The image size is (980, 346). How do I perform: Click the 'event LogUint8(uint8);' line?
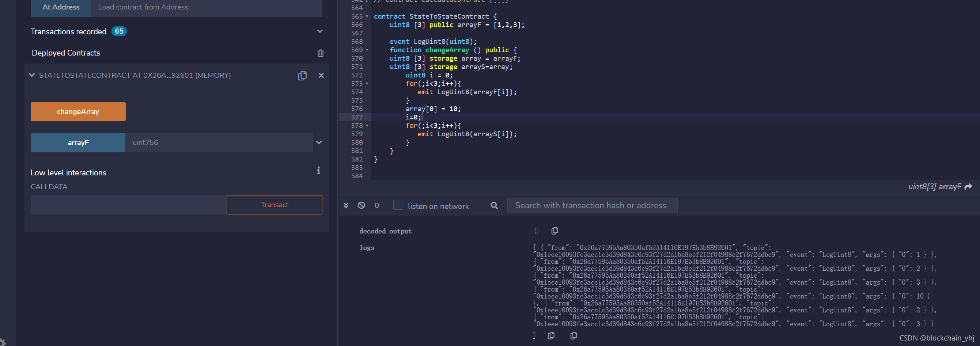tap(433, 41)
